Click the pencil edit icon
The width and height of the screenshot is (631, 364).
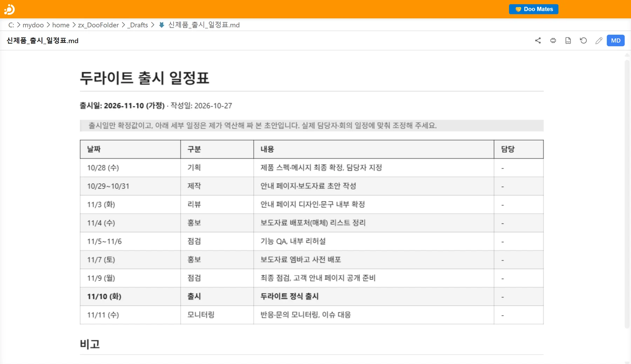coord(599,41)
